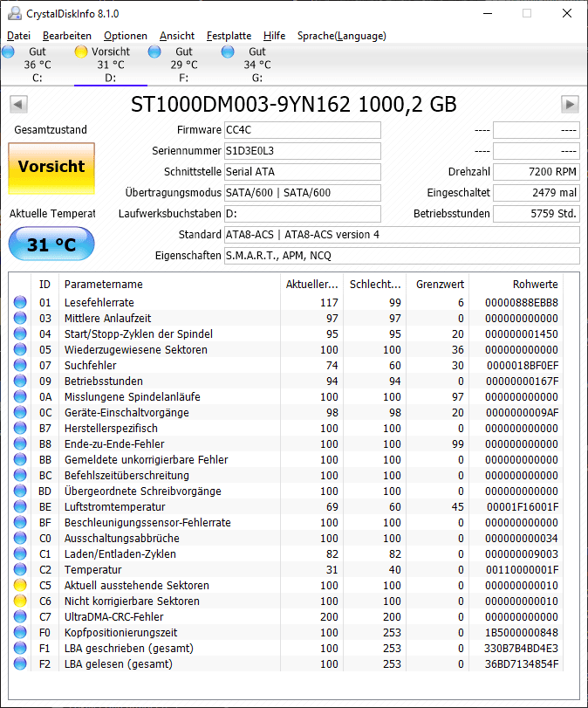Click status icon of Geräte-Einschaltvorgänge row
Screen dimensions: 588x708
click(20, 412)
